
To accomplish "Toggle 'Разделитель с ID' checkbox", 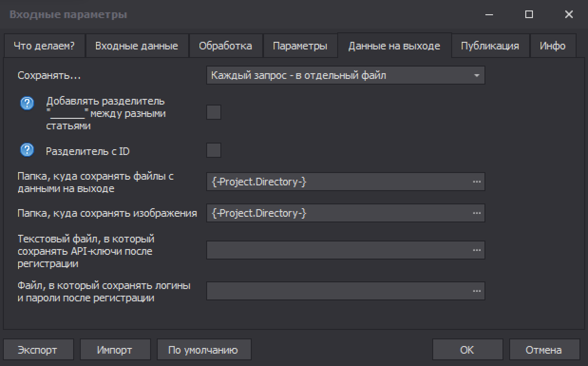I will [214, 151].
